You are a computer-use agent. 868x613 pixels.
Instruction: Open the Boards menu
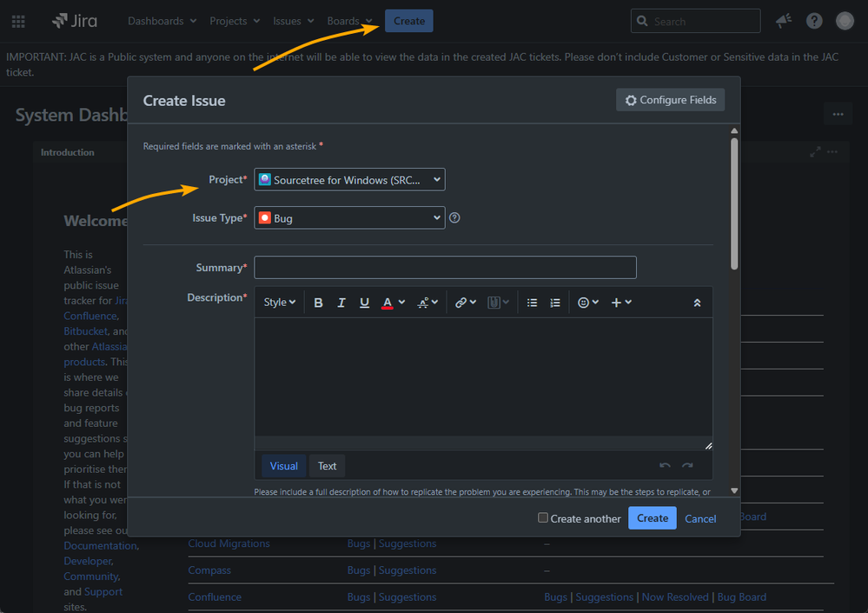pyautogui.click(x=349, y=21)
